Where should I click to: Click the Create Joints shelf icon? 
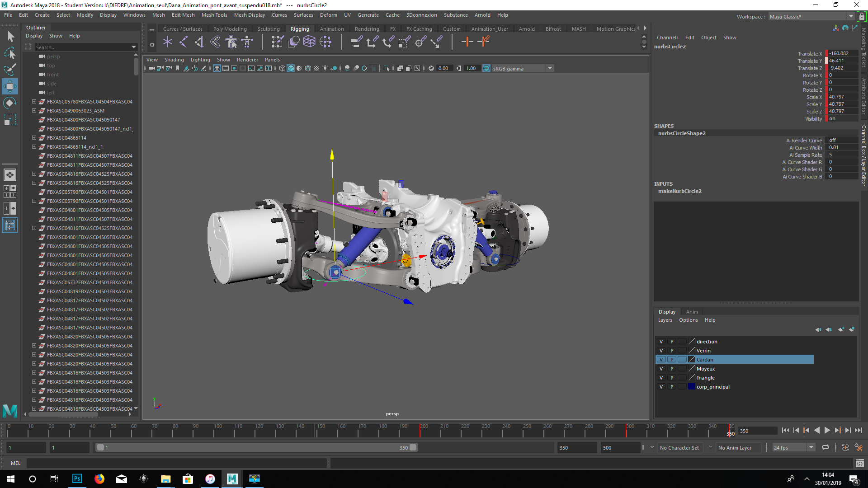(x=183, y=42)
